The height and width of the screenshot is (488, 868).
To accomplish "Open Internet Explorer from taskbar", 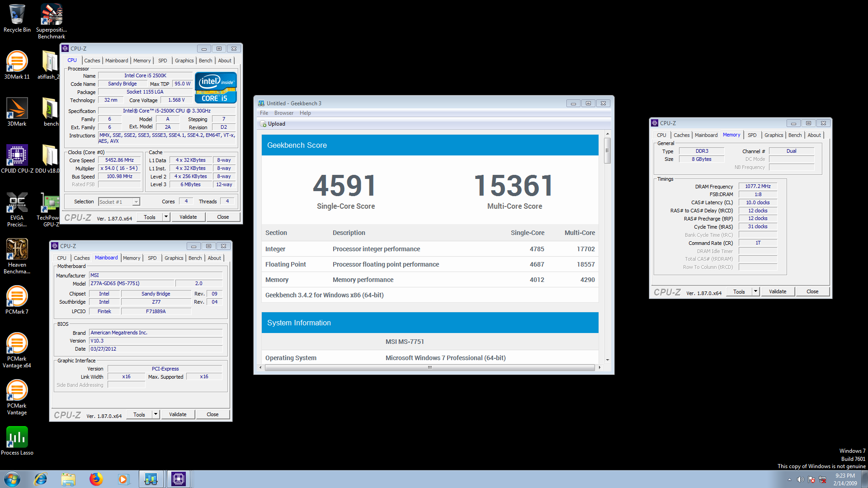I will (41, 479).
